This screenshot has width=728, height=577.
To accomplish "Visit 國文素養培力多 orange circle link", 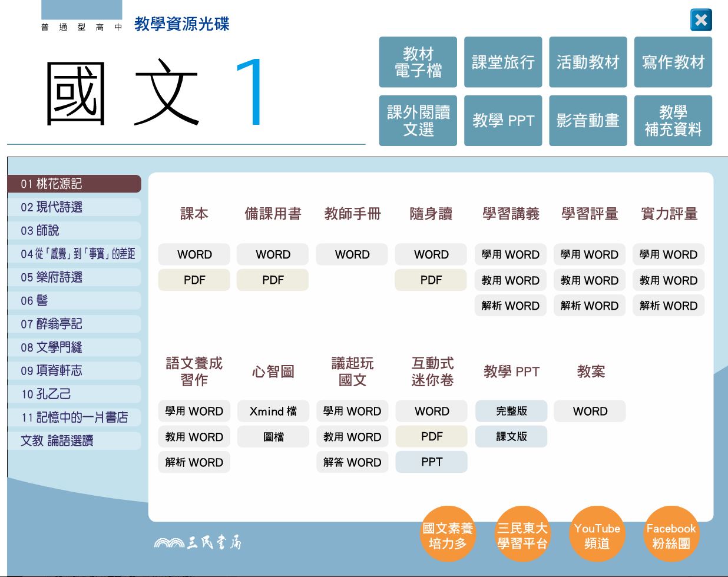I will [448, 535].
